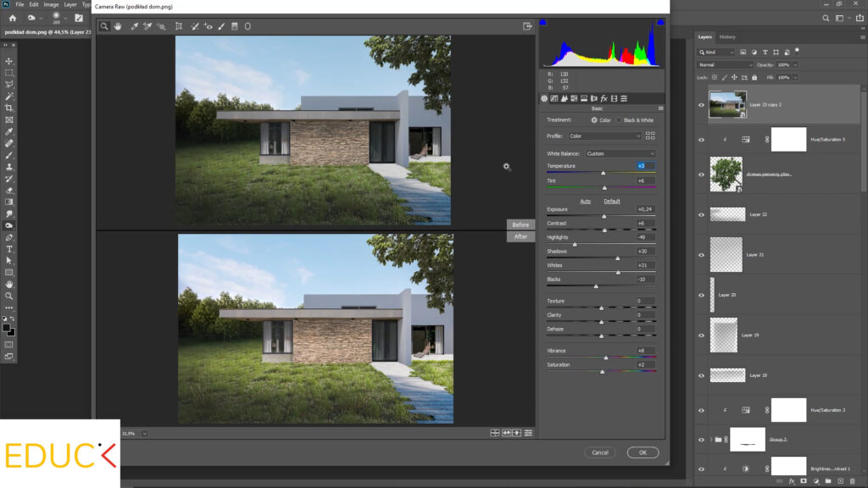868x488 pixels.
Task: Toggle shadow clipping warning on histogram
Action: pyautogui.click(x=542, y=22)
